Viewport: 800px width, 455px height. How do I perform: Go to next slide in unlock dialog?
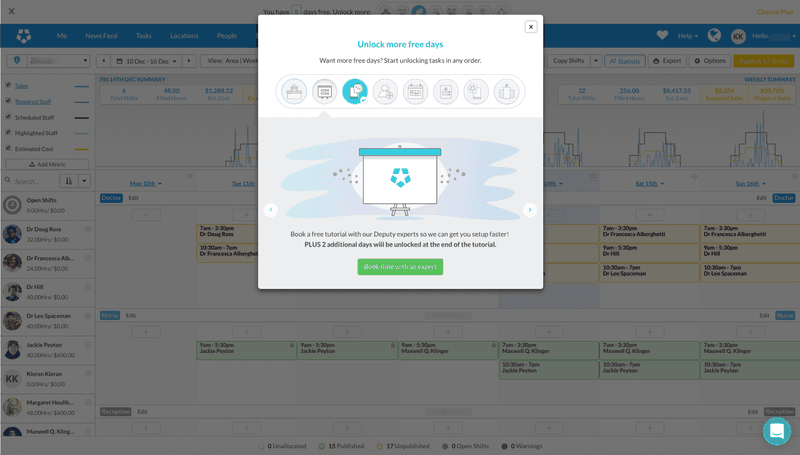pos(530,210)
